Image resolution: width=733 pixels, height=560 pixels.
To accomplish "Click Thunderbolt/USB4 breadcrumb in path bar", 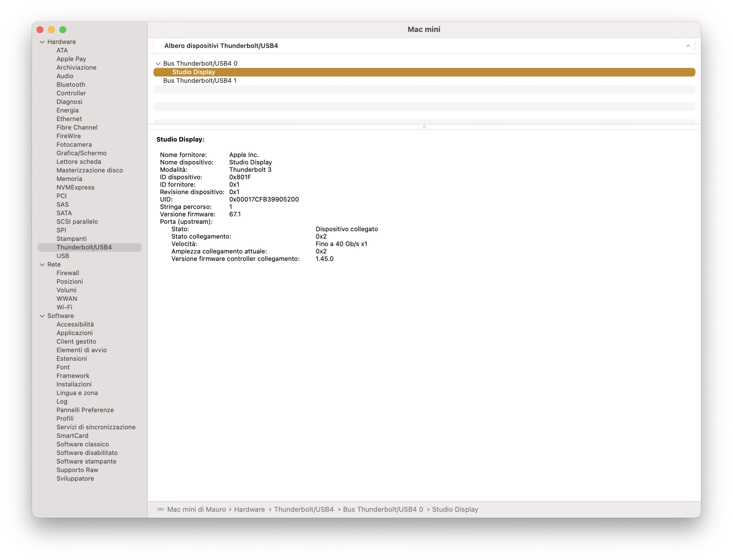I will pyautogui.click(x=303, y=509).
